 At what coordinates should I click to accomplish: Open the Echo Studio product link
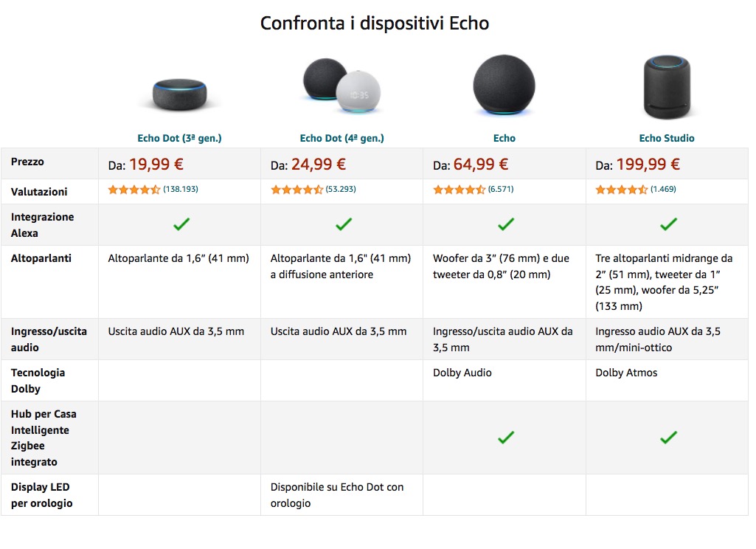[x=667, y=138]
